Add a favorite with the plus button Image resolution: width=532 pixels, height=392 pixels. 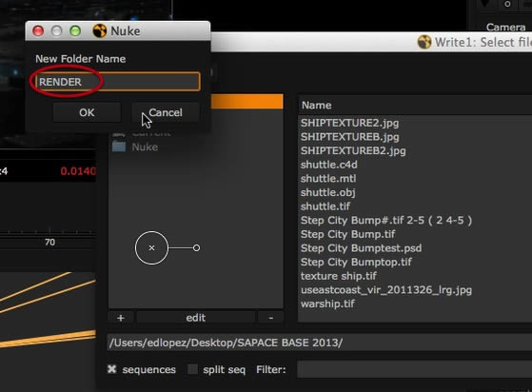pos(121,318)
